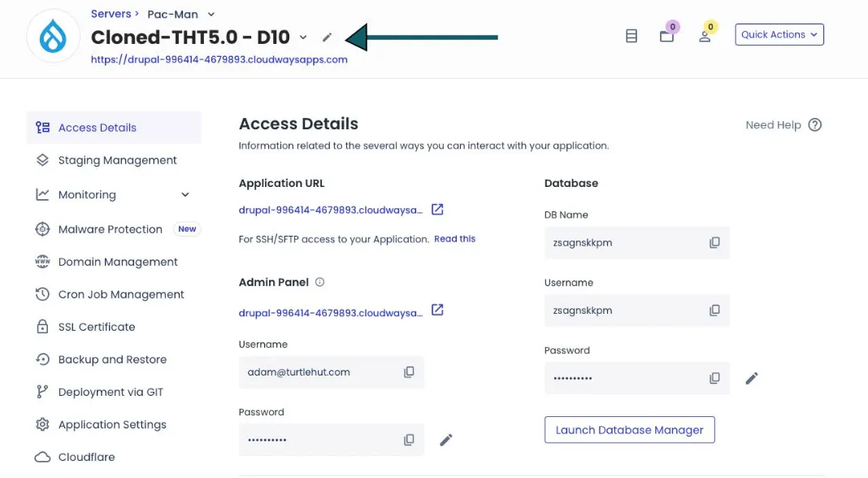
Task: Open the Pac-Man server dropdown
Action: click(211, 15)
